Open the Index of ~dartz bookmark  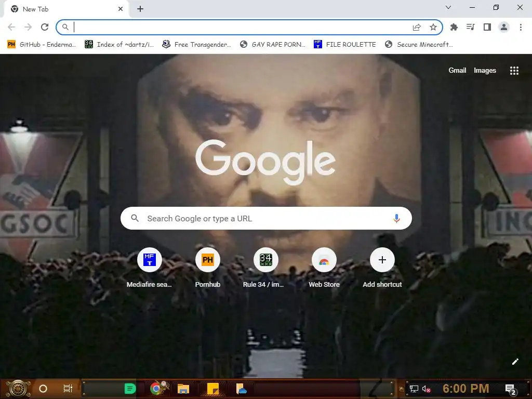click(119, 45)
